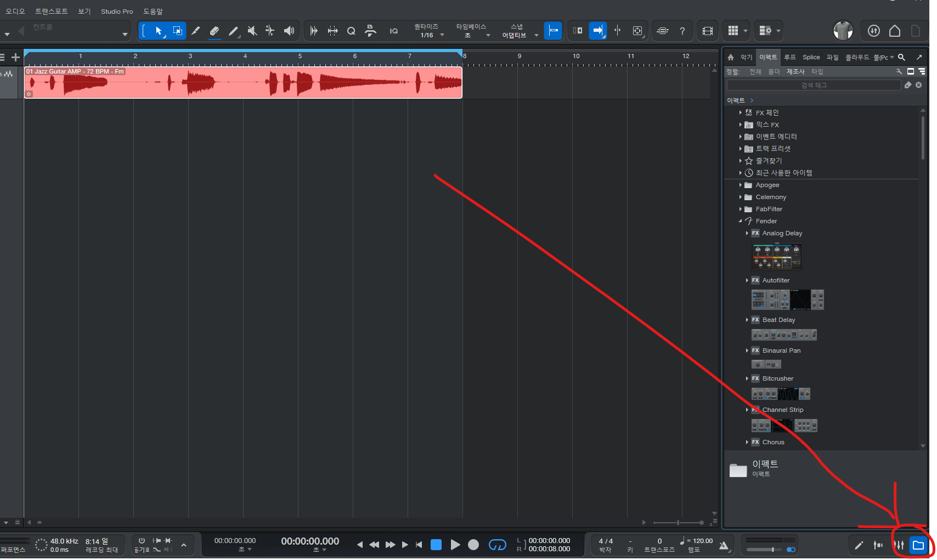This screenshot has width=937, height=560.
Task: Select the Arrow tool in the toolbar
Action: coord(159,31)
